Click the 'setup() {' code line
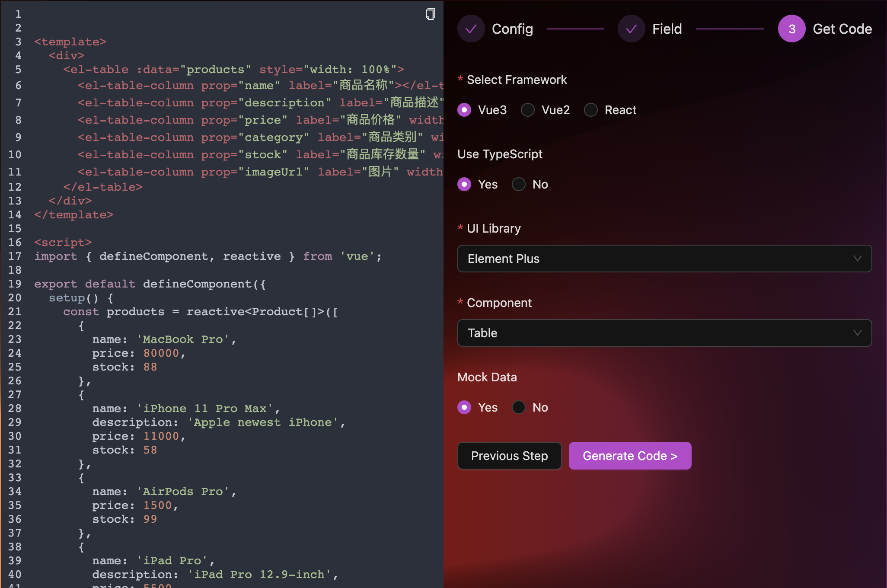 [x=81, y=298]
